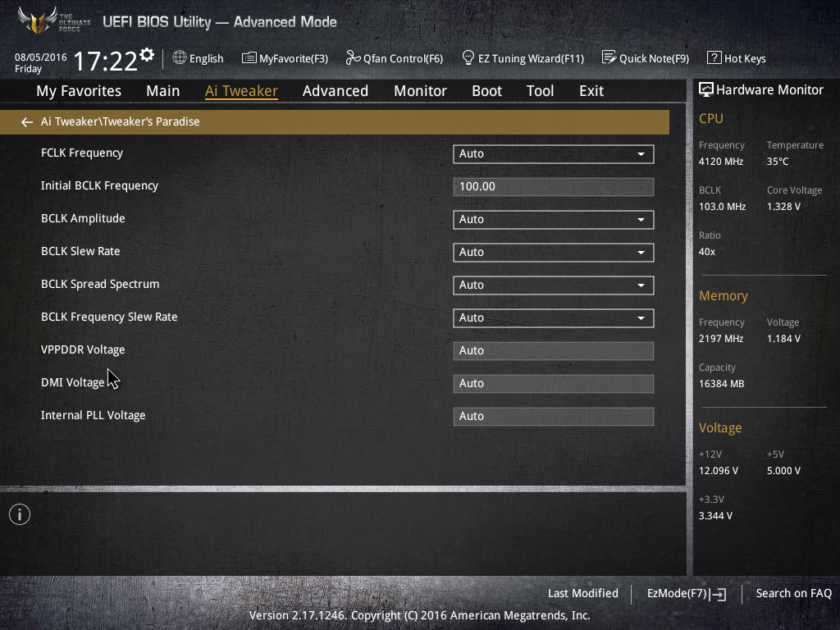Expand the BCLK Amplitude dropdown
The width and height of the screenshot is (840, 630).
(x=554, y=220)
